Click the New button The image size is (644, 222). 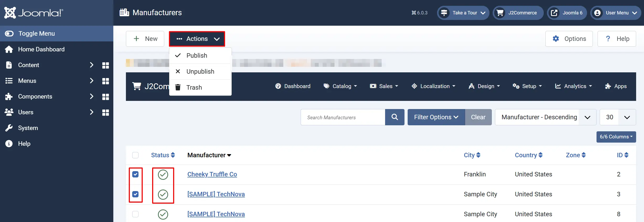point(145,39)
